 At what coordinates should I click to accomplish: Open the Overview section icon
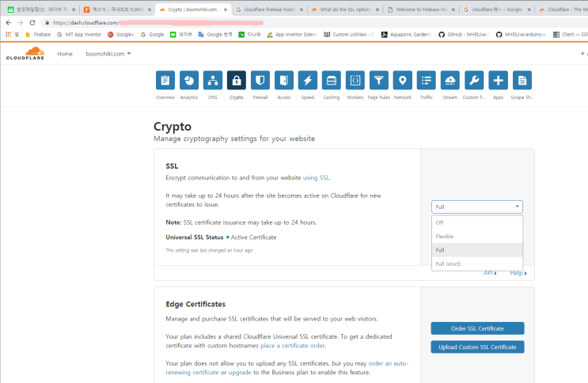165,80
